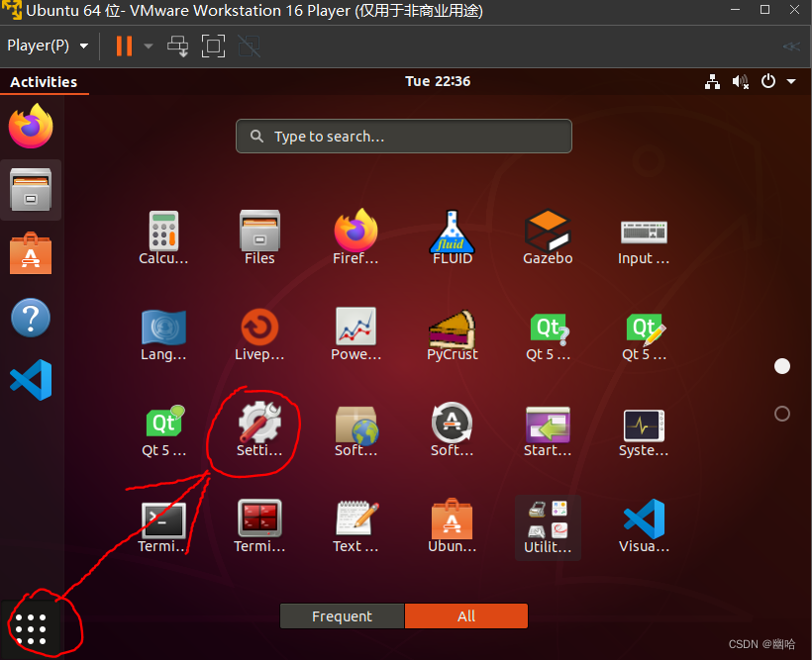
Task: Open Software Updater app
Action: click(x=453, y=429)
